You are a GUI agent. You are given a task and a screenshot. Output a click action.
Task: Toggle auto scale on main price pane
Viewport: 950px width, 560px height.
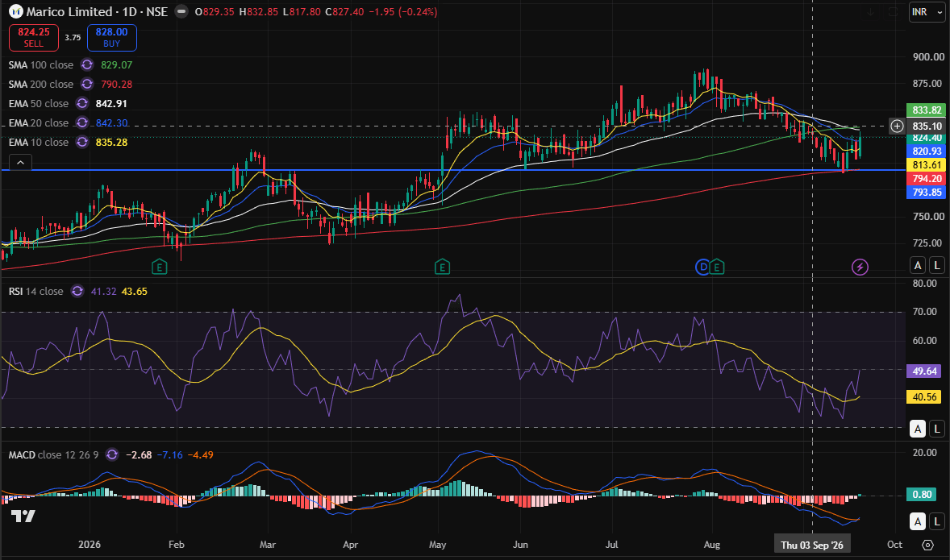pos(918,265)
